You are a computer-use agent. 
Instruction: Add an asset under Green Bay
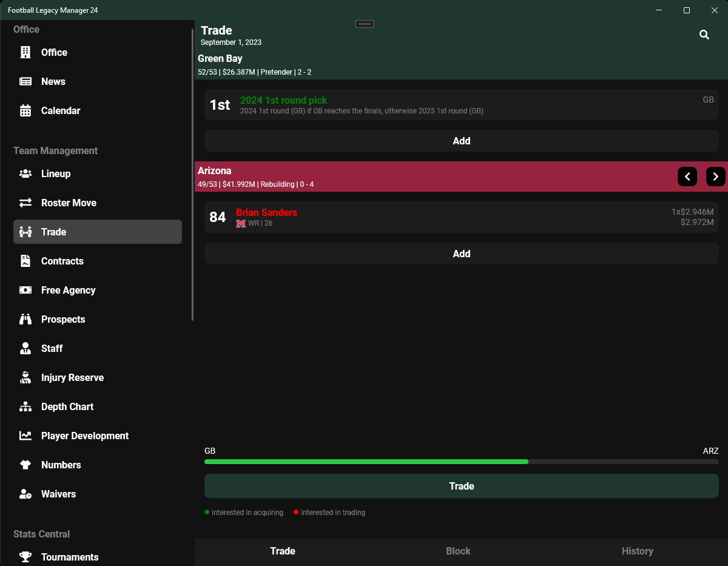(462, 141)
